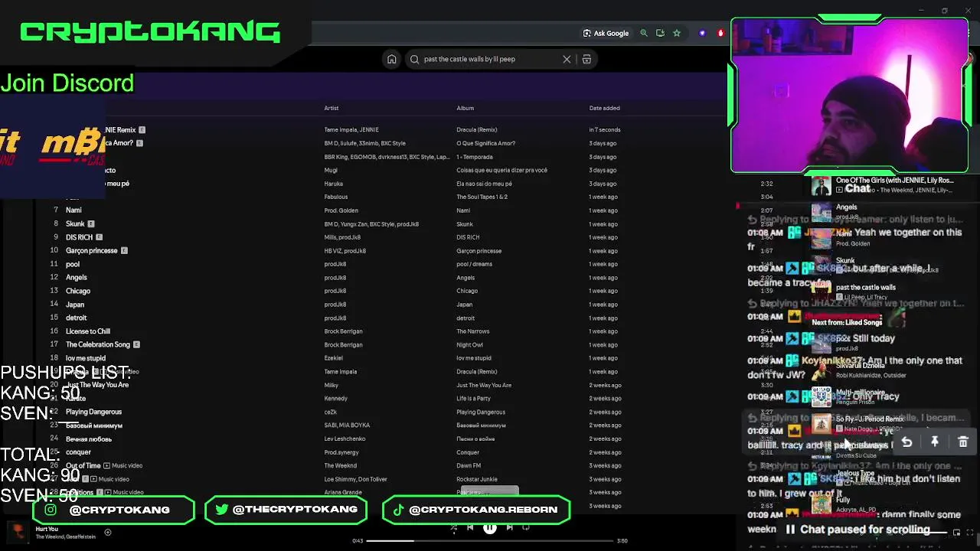Screen dimensions: 980x551
Task: Select the song row 'License to Chill'
Action: pyautogui.click(x=88, y=331)
